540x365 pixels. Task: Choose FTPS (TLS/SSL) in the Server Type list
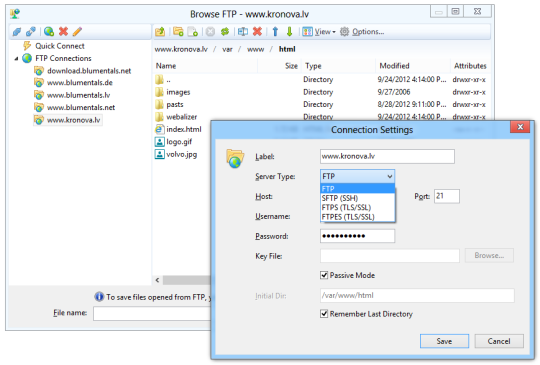coord(357,207)
